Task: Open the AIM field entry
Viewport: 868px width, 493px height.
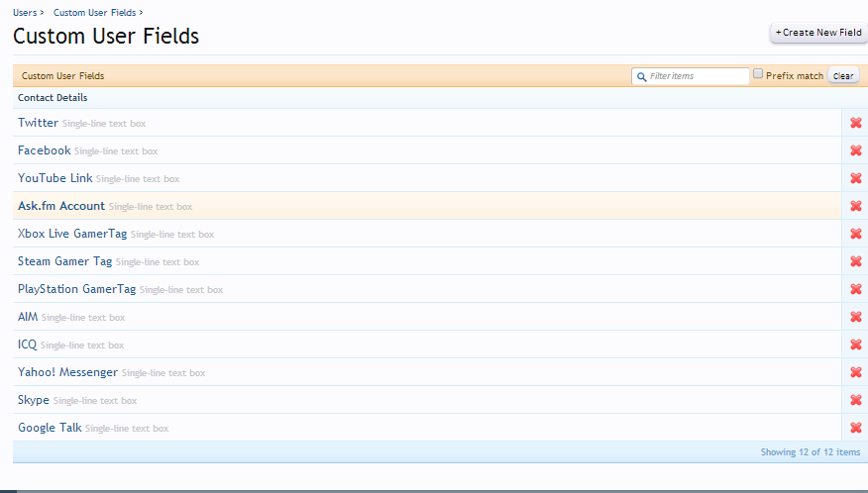Action: tap(28, 316)
